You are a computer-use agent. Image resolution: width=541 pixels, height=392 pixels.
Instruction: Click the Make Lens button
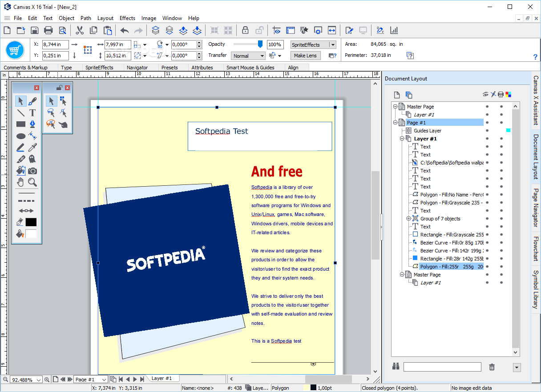pyautogui.click(x=305, y=56)
